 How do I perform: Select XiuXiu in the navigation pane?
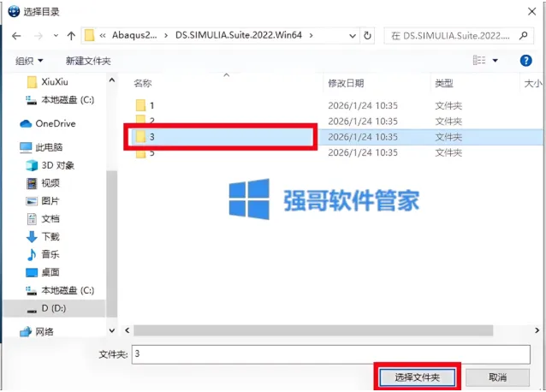point(55,82)
